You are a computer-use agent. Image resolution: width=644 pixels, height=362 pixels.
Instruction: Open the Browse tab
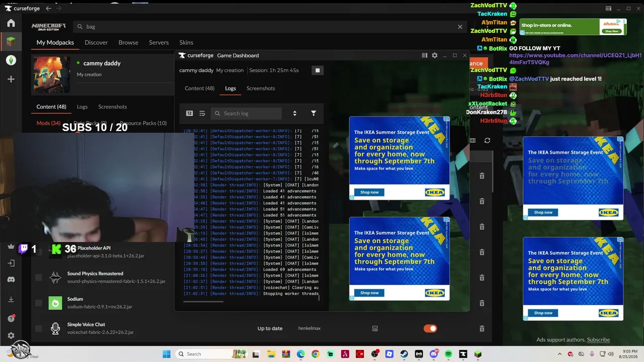click(128, 43)
